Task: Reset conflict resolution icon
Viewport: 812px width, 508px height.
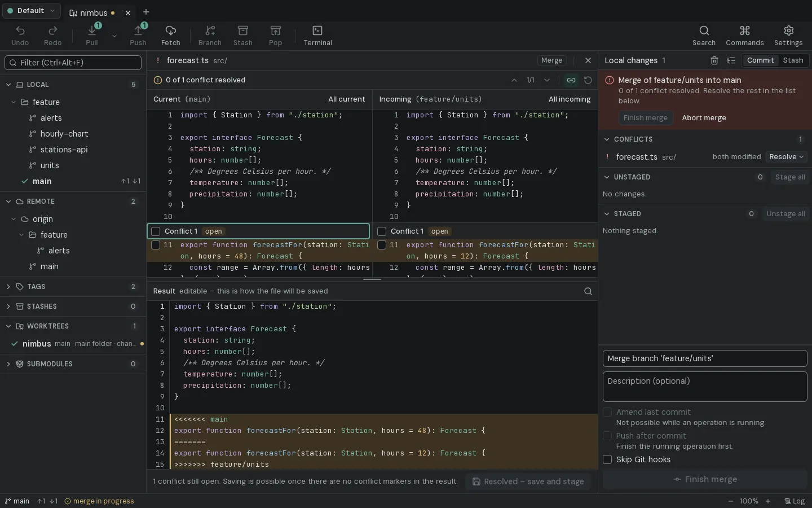Action: pos(588,80)
